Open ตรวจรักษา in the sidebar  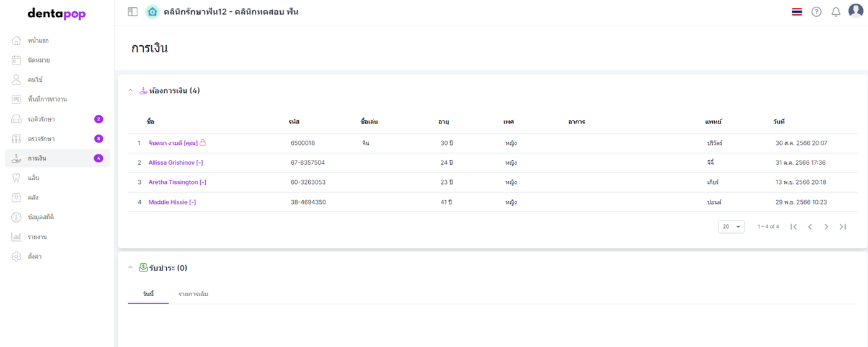(57, 139)
